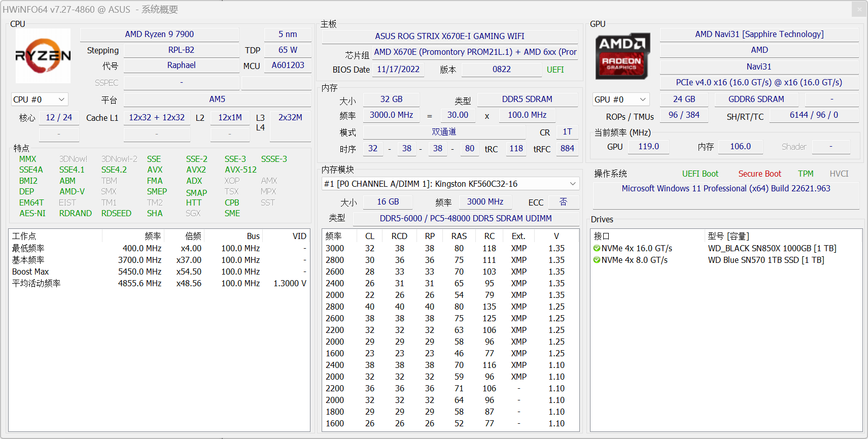Viewport: 868px width, 439px height.
Task: Click the 双通道 memory mode field
Action: pyautogui.click(x=444, y=131)
